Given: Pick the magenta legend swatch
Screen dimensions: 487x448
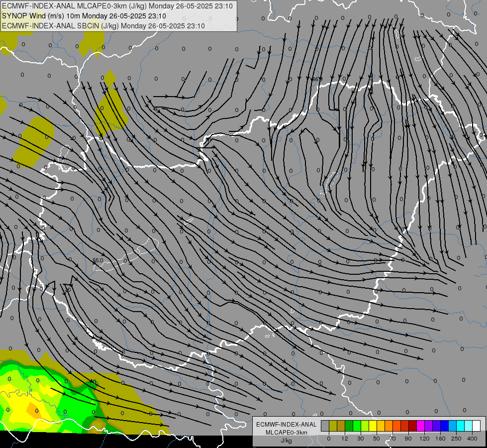Looking at the screenshot, I should 420,426.
